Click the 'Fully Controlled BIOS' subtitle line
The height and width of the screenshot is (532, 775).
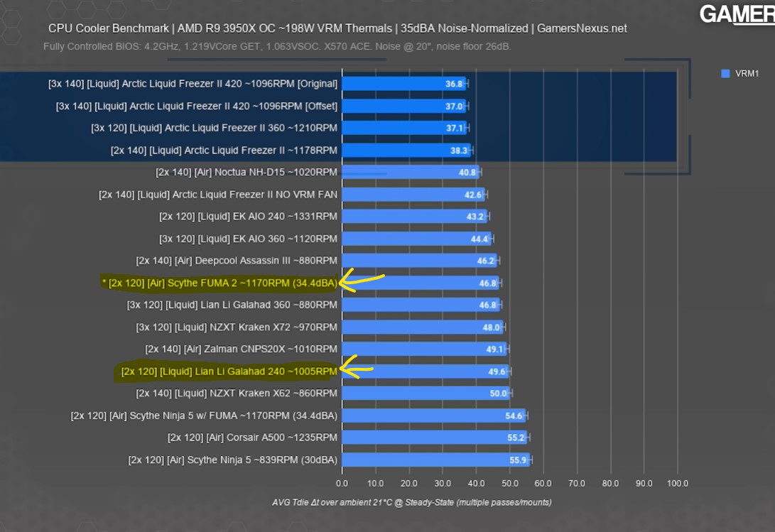(x=277, y=46)
